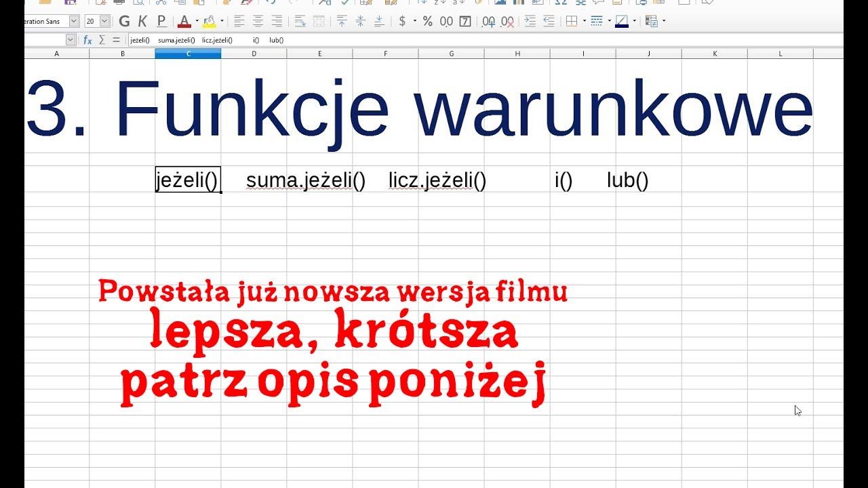The image size is (868, 488).
Task: Increase cell indent
Action: point(530,21)
